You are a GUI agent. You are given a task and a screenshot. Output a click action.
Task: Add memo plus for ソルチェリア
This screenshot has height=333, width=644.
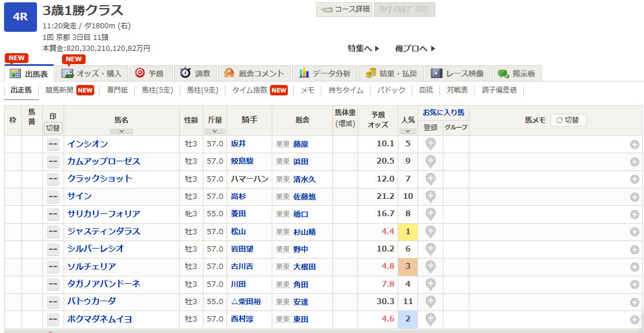635,267
